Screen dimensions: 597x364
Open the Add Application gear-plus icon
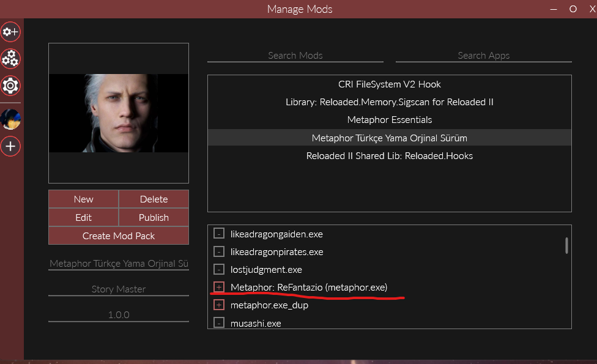pos(10,32)
